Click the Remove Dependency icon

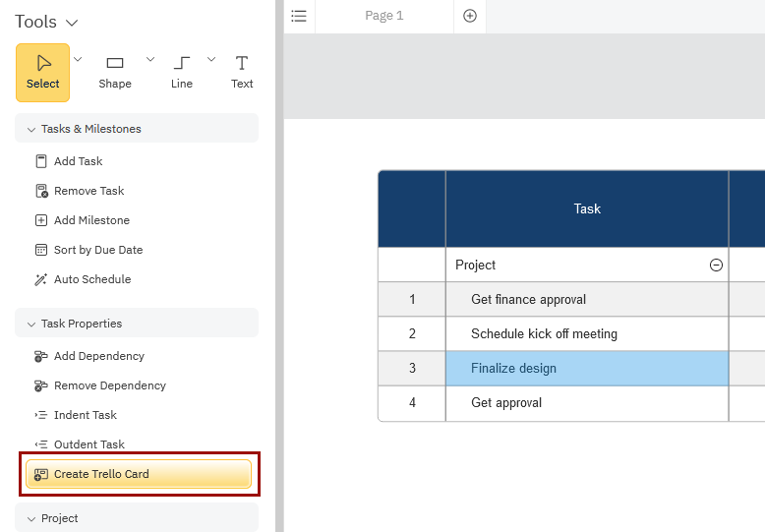point(41,385)
